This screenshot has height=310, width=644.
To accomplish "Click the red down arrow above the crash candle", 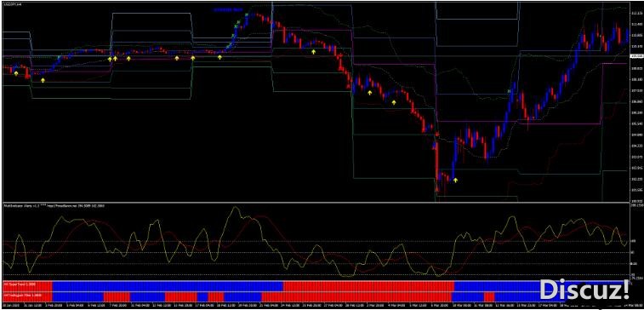I will pos(437,134).
